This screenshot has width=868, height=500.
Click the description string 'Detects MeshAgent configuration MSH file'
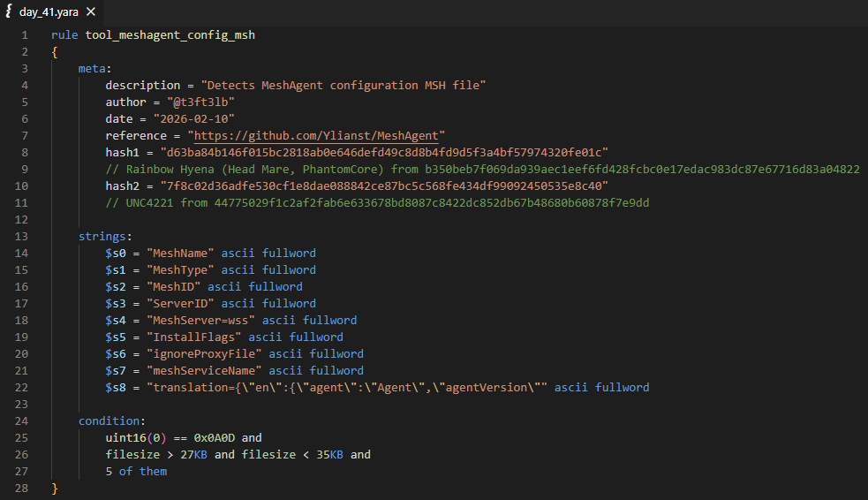pyautogui.click(x=343, y=86)
